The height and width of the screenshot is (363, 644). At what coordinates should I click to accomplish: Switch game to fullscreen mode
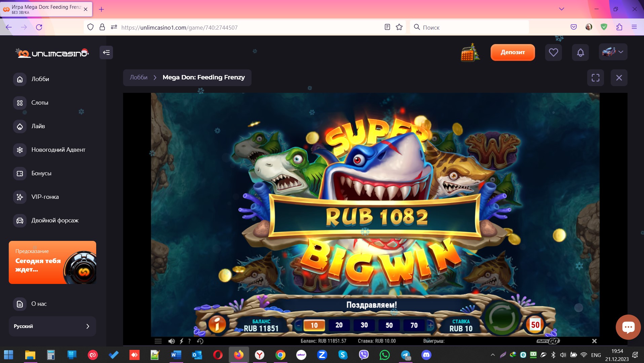coord(595,78)
